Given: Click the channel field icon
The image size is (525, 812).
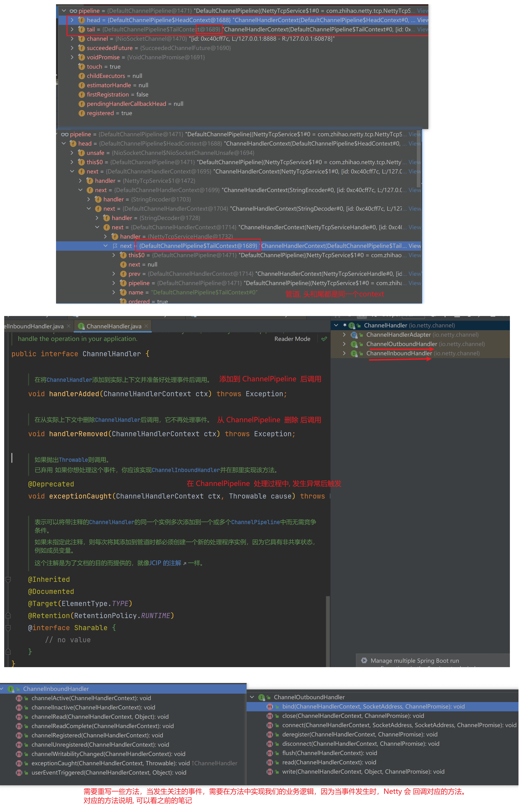Looking at the screenshot, I should 82,39.
